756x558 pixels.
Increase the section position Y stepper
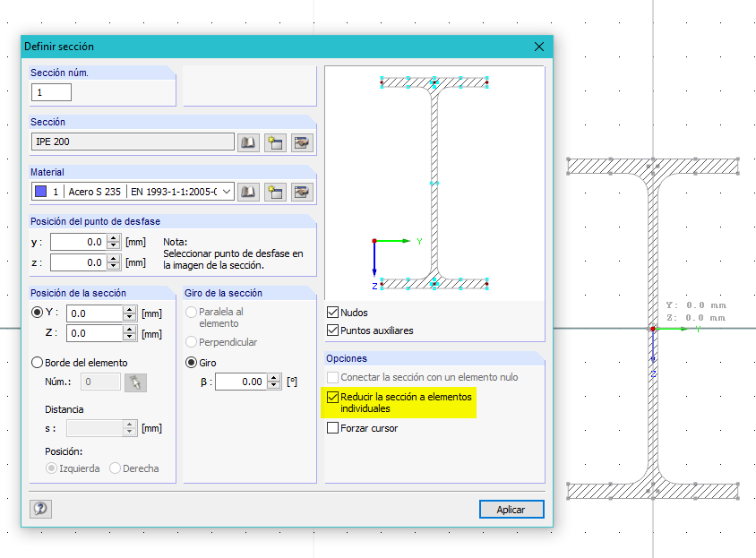coord(129,310)
